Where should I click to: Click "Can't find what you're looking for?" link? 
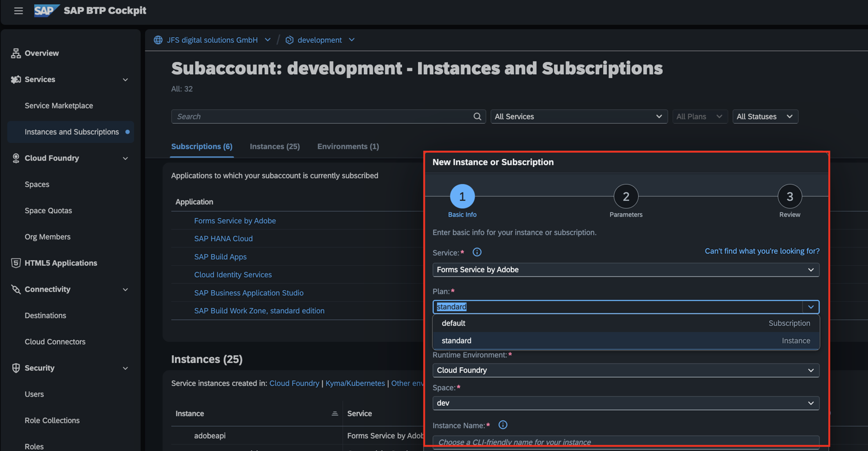pyautogui.click(x=761, y=251)
